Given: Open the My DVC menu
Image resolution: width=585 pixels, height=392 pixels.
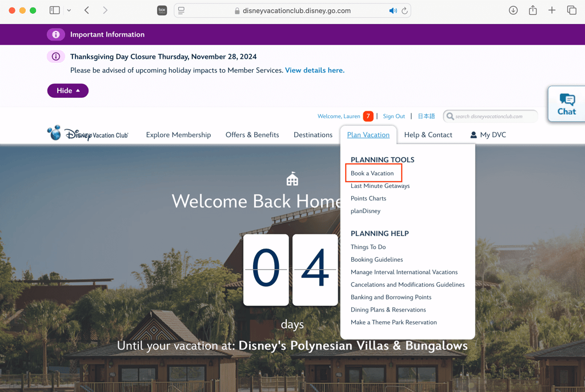Looking at the screenshot, I should point(488,135).
